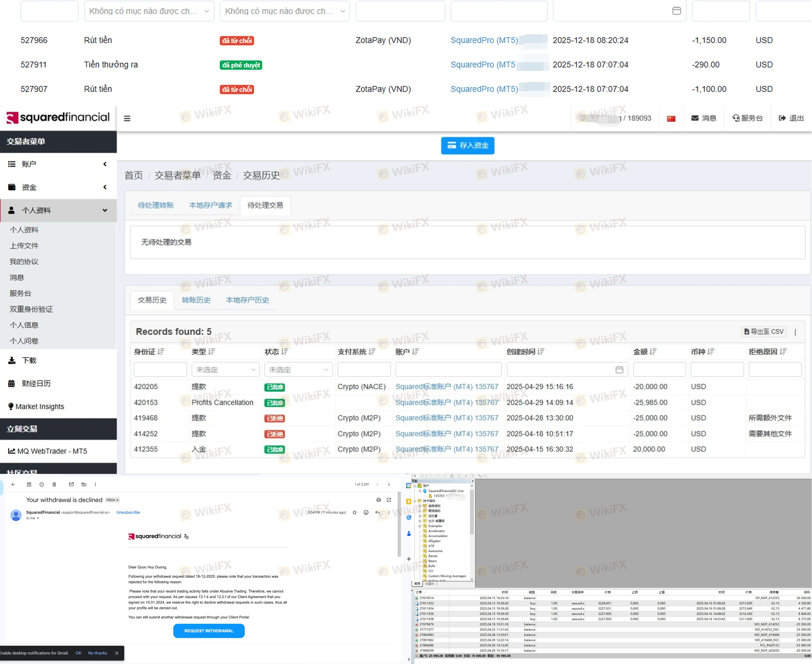Sort the table by the 身份证 column icon
This screenshot has height=664, width=812.
[x=161, y=351]
